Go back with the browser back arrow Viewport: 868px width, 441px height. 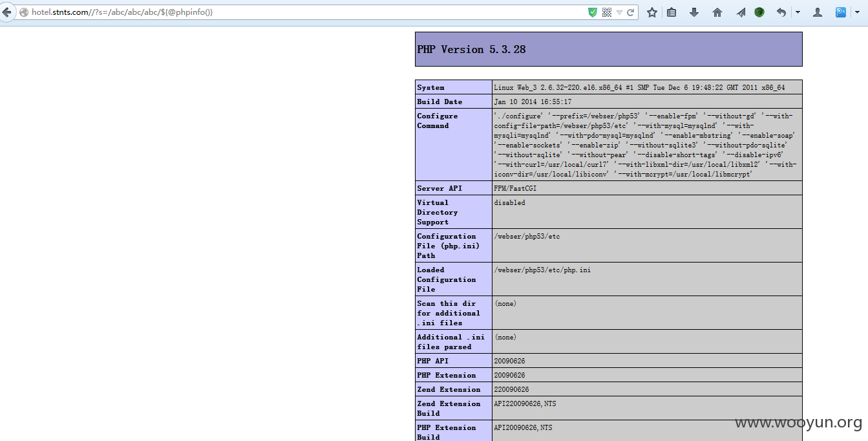(x=6, y=12)
